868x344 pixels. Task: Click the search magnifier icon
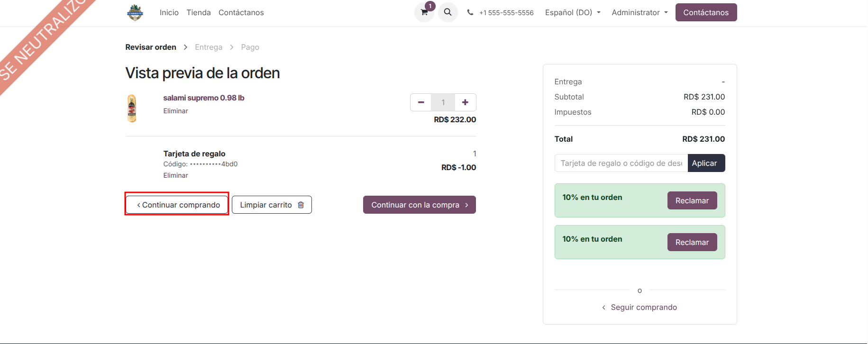[448, 12]
